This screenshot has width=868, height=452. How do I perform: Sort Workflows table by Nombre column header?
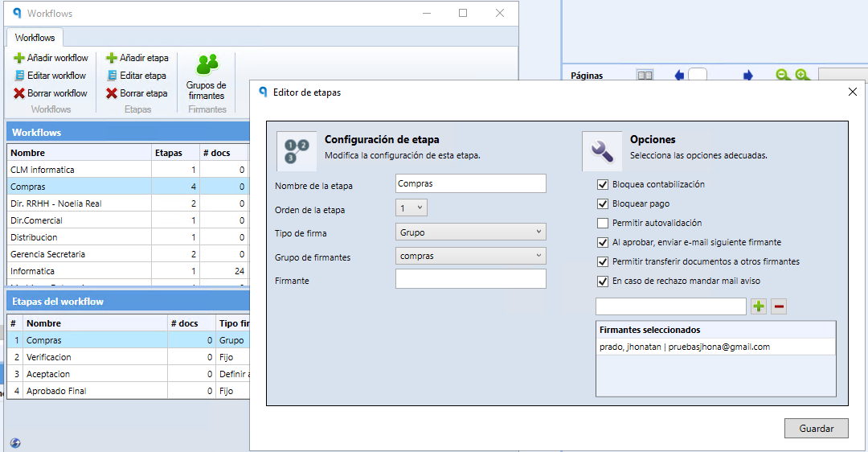point(79,153)
